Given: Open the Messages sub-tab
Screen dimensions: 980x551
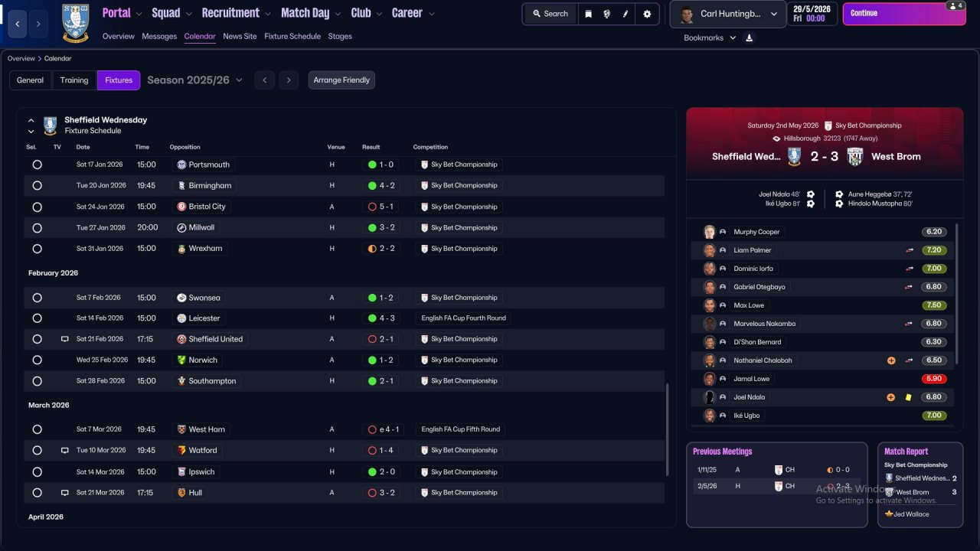Looking at the screenshot, I should point(159,36).
